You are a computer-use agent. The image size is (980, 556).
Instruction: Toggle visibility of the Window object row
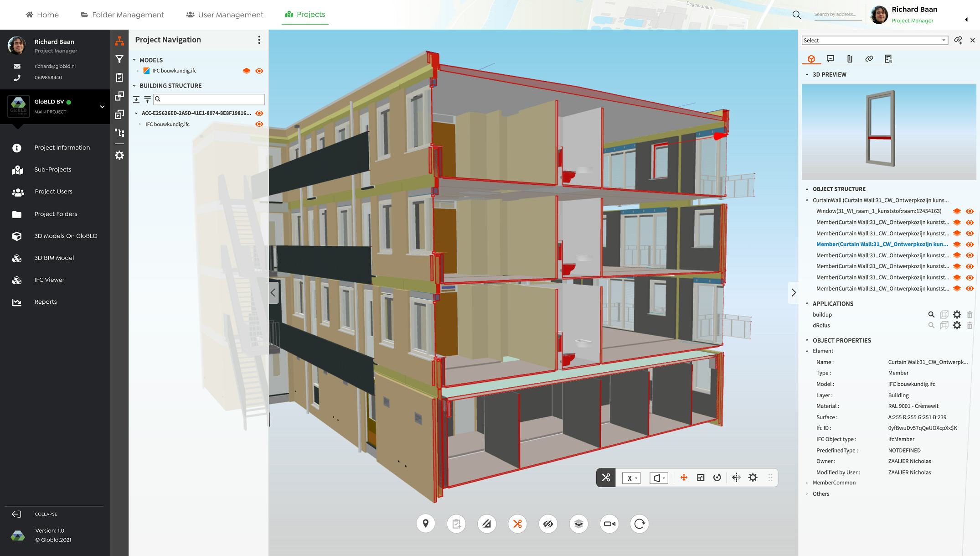970,211
